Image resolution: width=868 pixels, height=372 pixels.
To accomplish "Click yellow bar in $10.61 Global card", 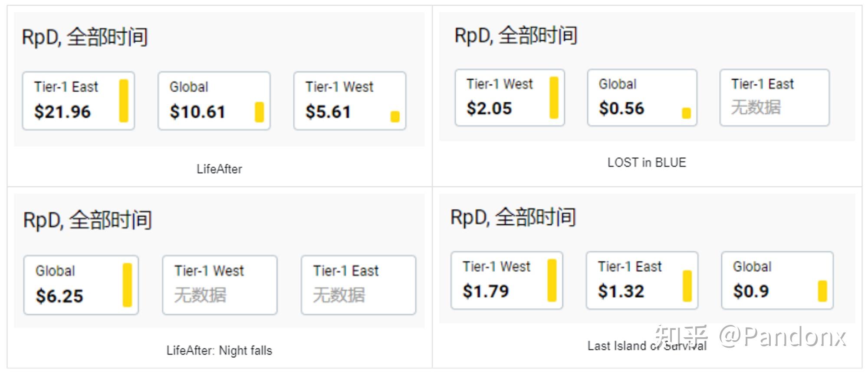I will coord(259,112).
